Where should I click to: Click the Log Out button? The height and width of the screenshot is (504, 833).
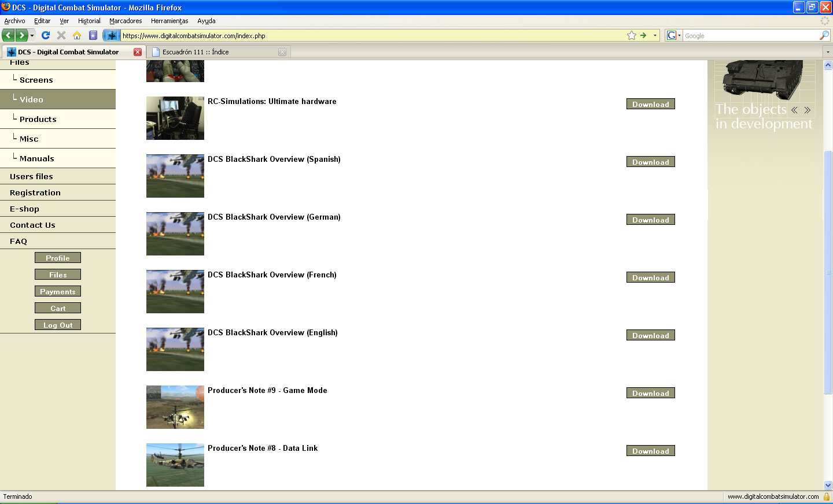pyautogui.click(x=58, y=325)
